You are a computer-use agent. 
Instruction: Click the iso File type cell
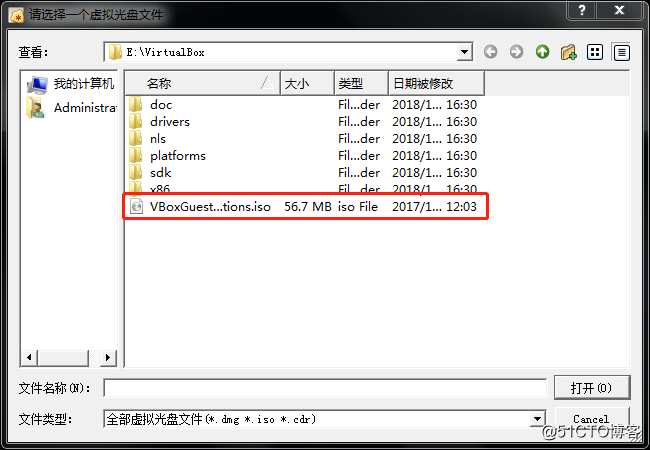pos(358,206)
